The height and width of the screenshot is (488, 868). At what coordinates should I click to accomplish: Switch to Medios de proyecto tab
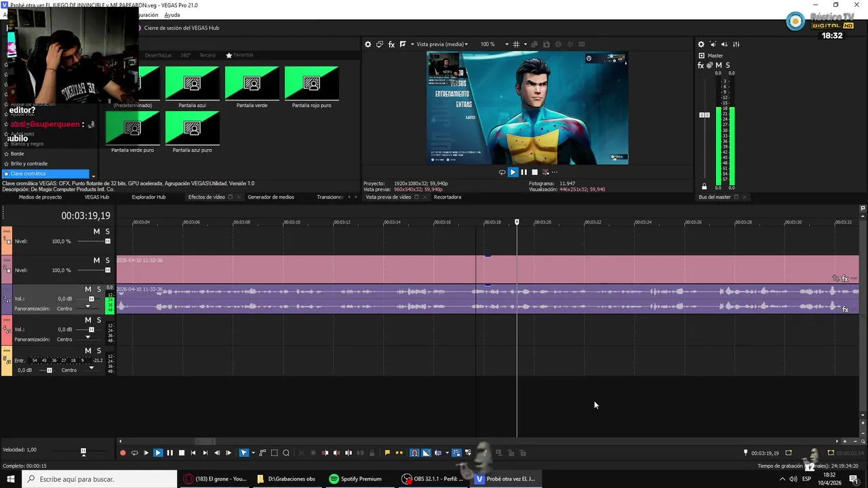(40, 197)
